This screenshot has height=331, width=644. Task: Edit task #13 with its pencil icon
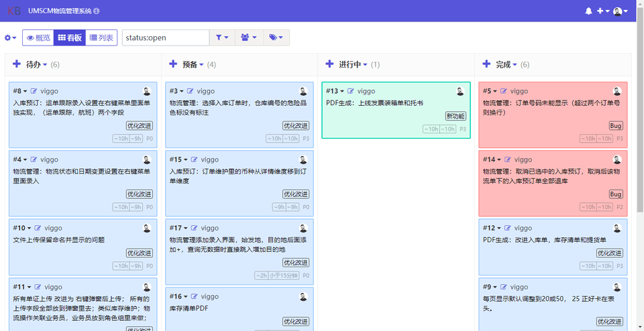pos(351,91)
